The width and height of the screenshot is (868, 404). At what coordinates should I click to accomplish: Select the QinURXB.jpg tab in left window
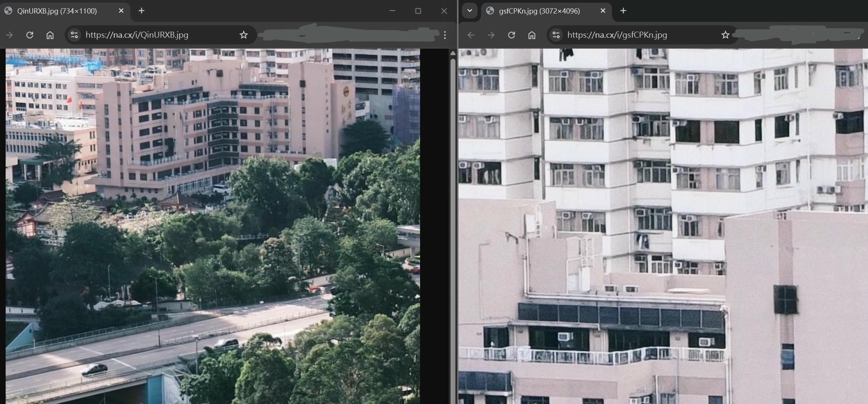[65, 11]
